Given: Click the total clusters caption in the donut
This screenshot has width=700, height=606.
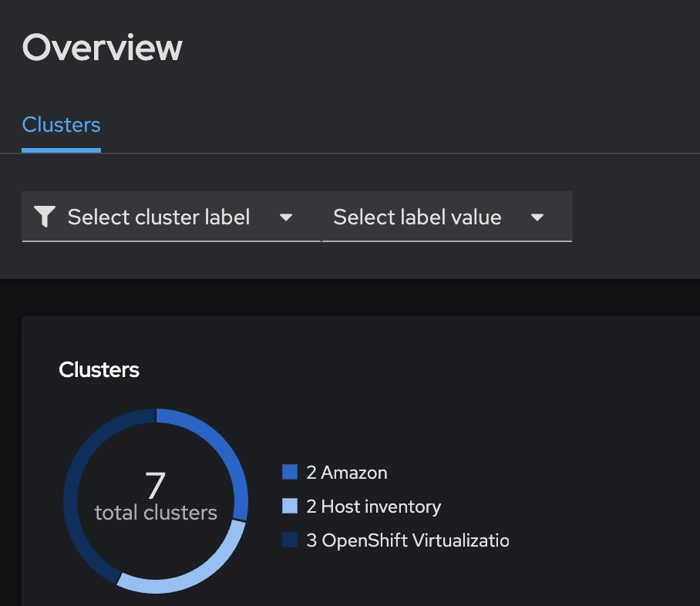Looking at the screenshot, I should click(x=156, y=513).
